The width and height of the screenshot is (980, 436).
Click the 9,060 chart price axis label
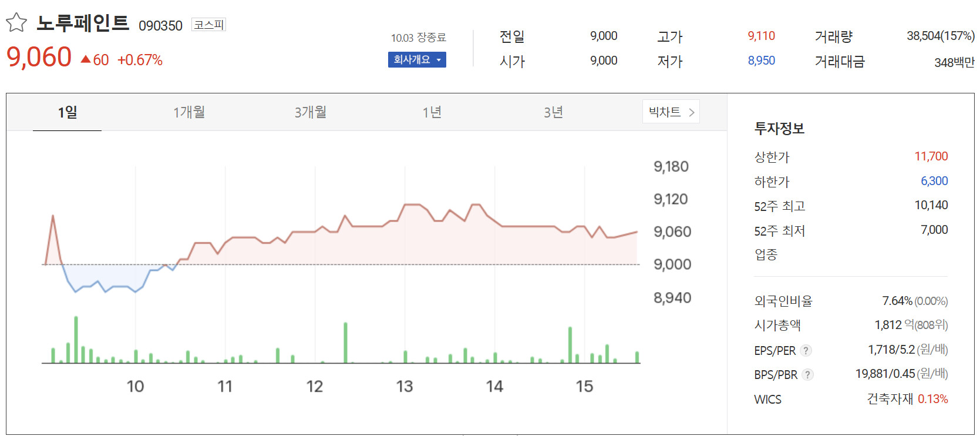point(672,232)
